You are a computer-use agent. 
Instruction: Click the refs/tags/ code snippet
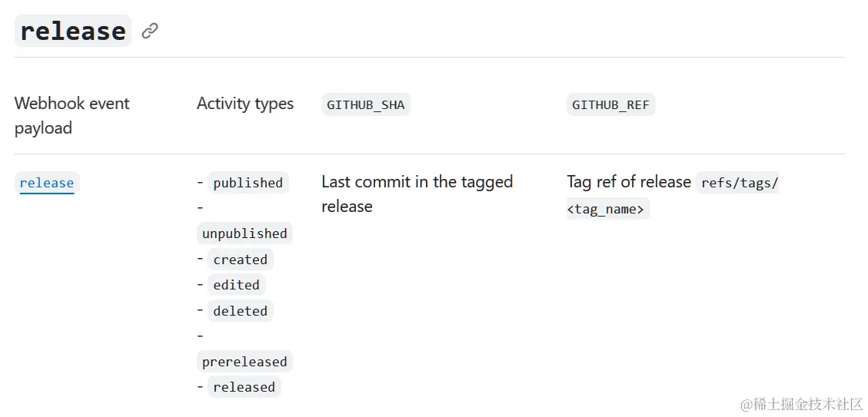tap(737, 183)
